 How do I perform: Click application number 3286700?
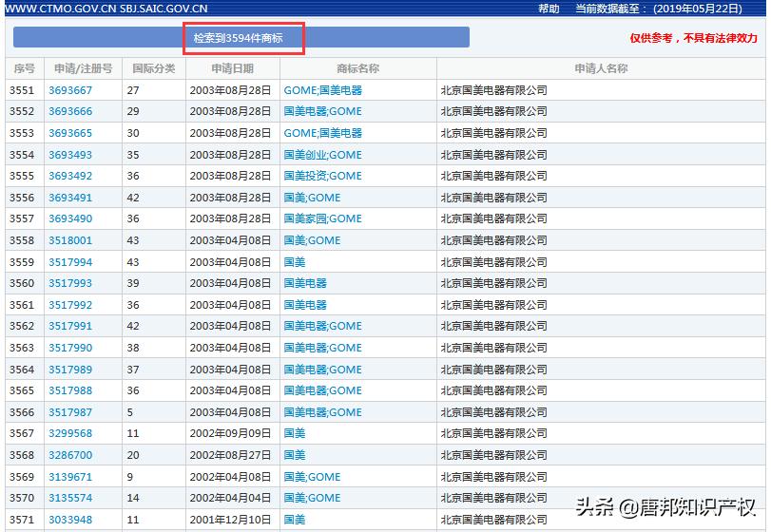click(70, 455)
